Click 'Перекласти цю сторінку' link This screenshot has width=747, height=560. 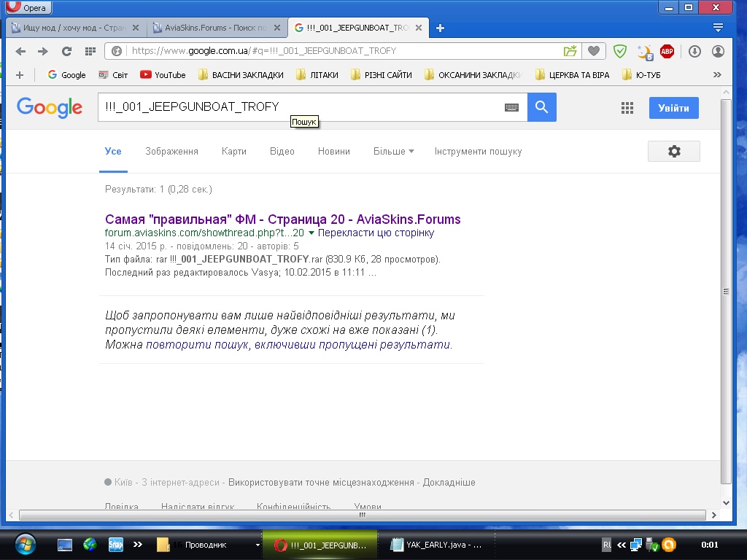tap(376, 233)
